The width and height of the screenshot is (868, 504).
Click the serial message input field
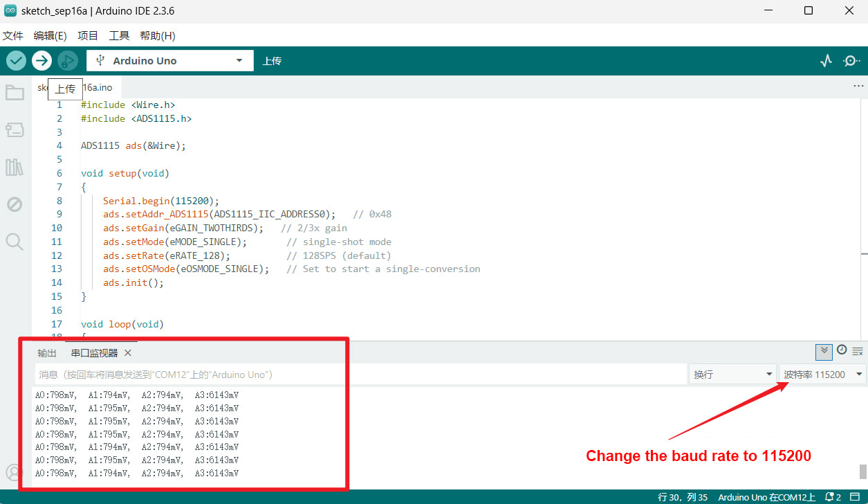point(360,375)
